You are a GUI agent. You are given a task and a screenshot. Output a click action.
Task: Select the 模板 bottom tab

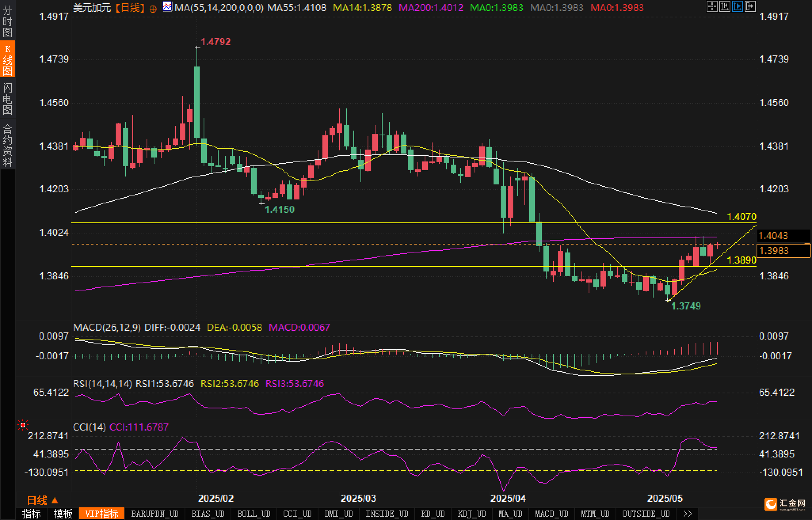point(63,514)
